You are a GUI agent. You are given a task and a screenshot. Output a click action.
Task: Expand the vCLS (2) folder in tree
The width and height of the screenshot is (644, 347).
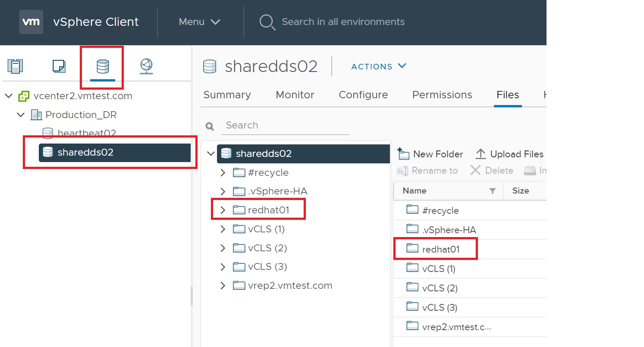coord(223,248)
